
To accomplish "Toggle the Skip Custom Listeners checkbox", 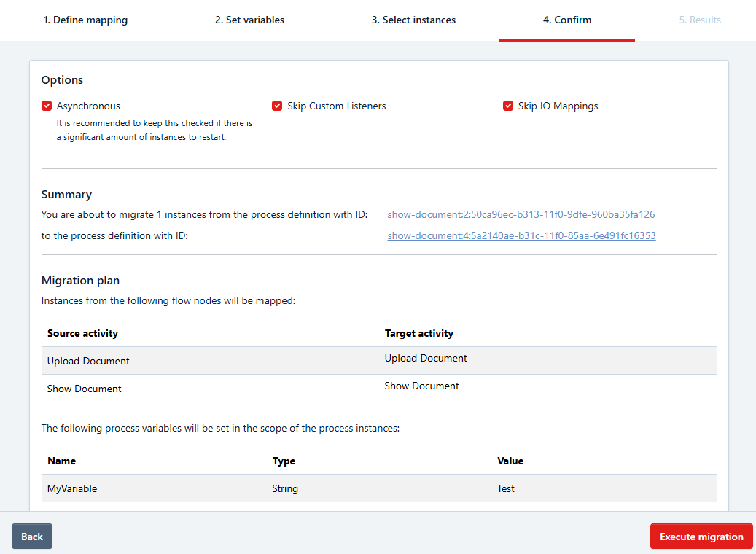I will 277,106.
